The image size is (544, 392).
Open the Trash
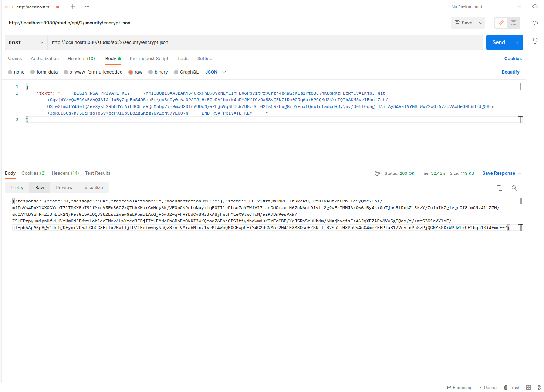click(x=512, y=387)
